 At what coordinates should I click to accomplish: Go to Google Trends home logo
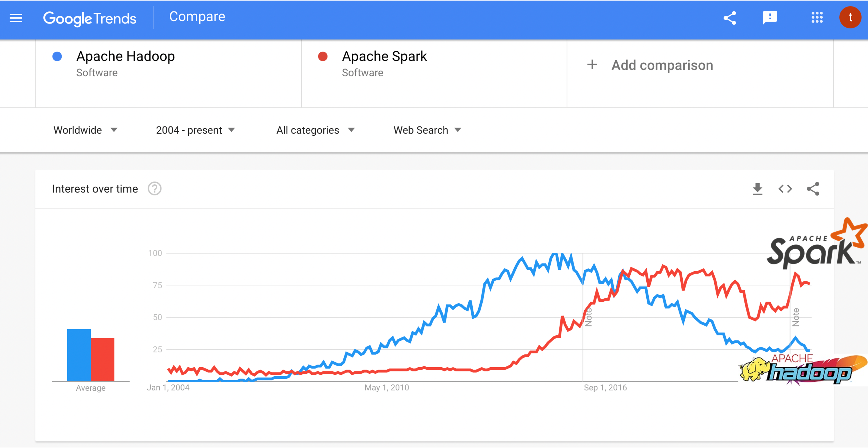click(x=90, y=18)
